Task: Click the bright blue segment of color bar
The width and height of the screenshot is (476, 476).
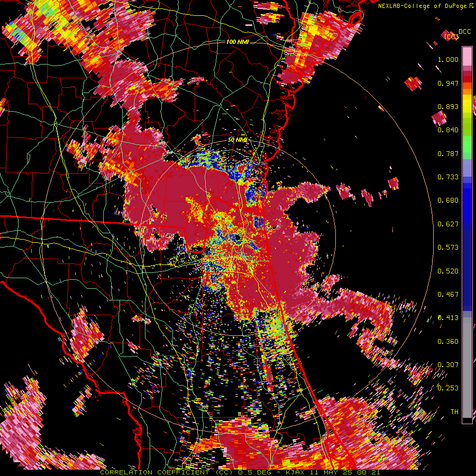Action: (x=467, y=204)
